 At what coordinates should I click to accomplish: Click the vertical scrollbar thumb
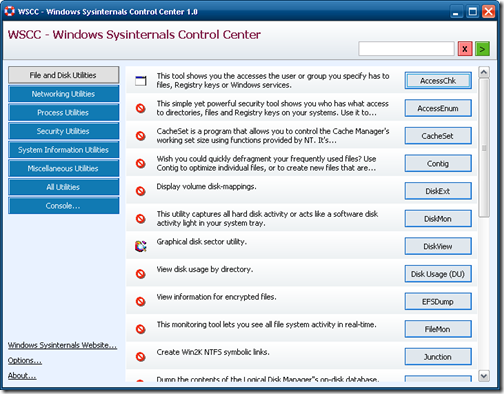point(484,148)
